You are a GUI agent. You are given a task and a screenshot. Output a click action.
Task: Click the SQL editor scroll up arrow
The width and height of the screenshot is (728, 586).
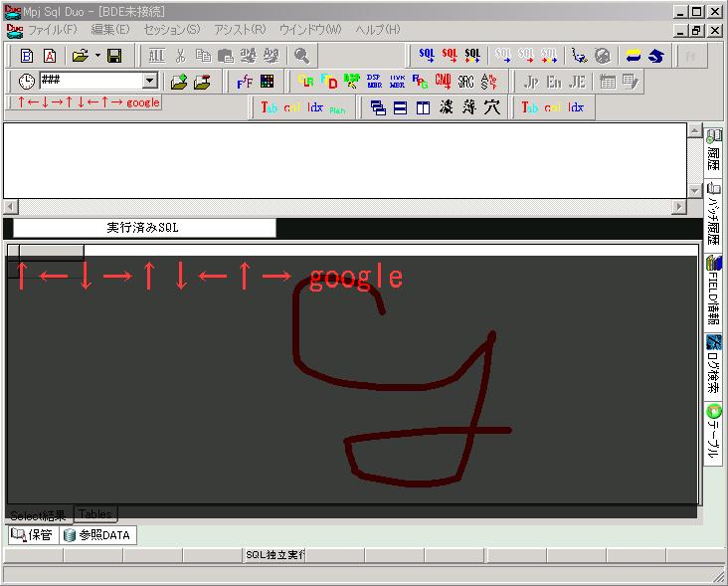pyautogui.click(x=694, y=130)
